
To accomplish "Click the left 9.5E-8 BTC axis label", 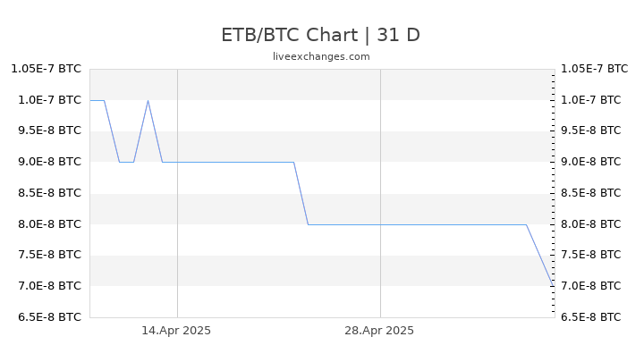I will point(50,130).
